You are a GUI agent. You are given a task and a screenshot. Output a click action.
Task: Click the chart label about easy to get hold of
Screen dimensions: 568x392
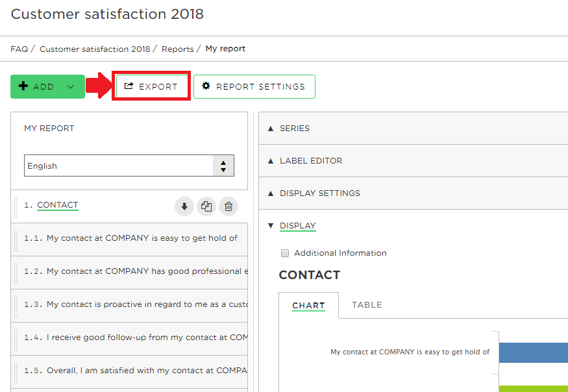410,352
